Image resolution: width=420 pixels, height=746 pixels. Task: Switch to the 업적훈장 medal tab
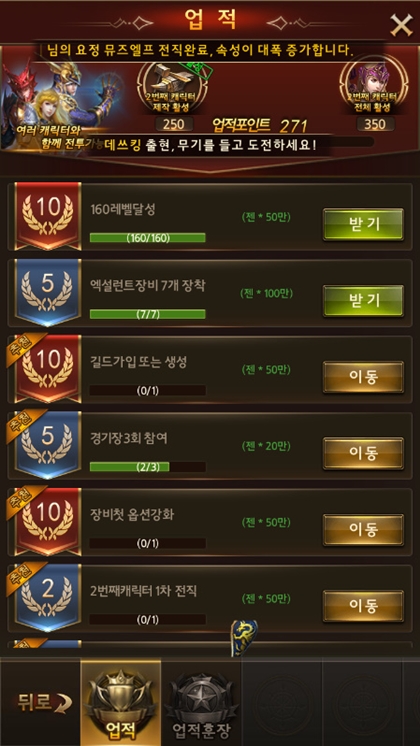(x=201, y=703)
